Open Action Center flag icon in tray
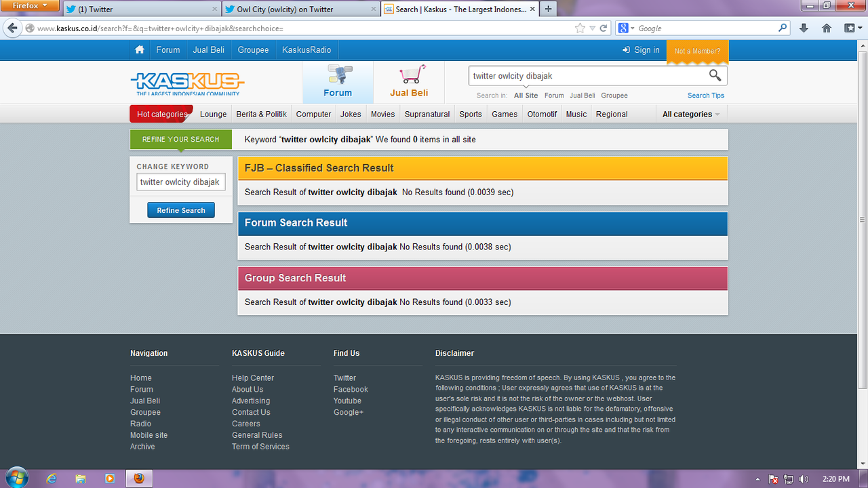868x488 pixels. click(x=774, y=479)
